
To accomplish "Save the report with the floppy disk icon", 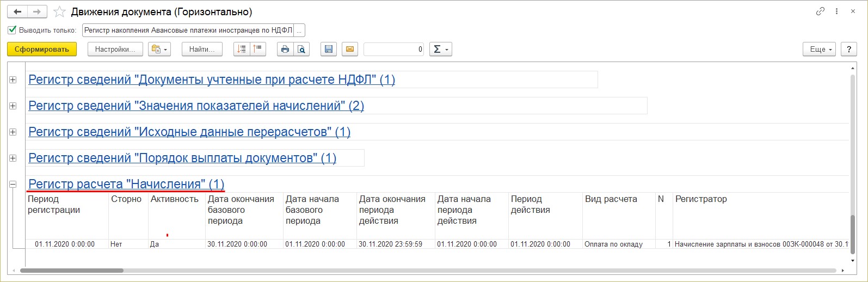I will tap(329, 49).
